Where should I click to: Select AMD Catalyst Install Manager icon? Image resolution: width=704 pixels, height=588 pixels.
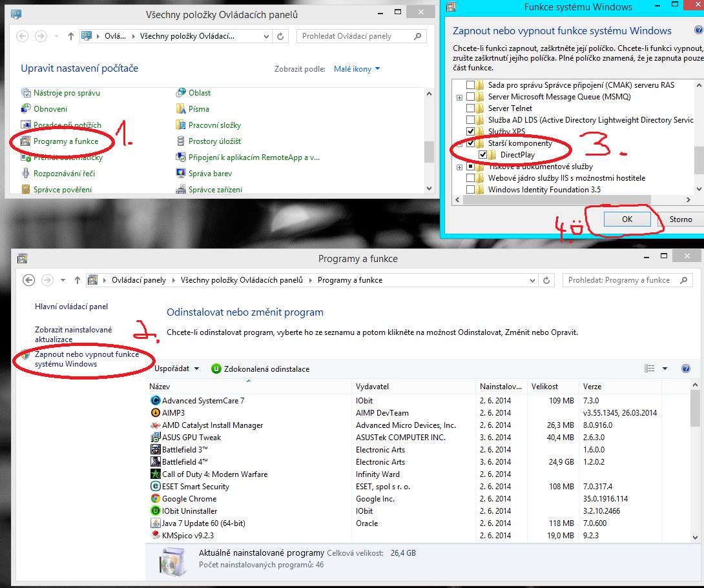click(x=156, y=425)
